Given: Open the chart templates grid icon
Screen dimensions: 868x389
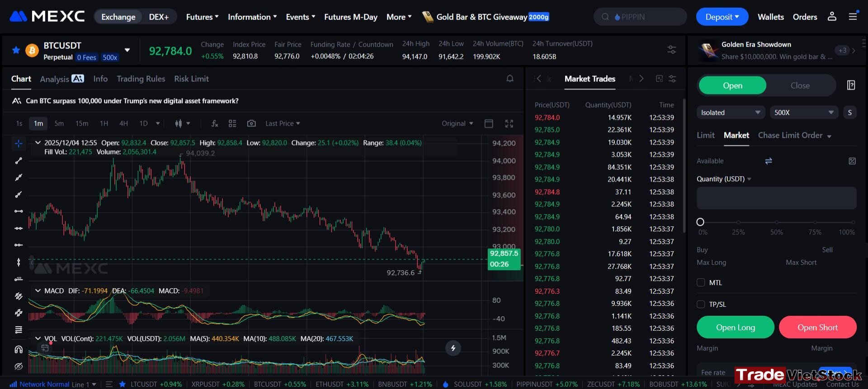Looking at the screenshot, I should pos(232,123).
